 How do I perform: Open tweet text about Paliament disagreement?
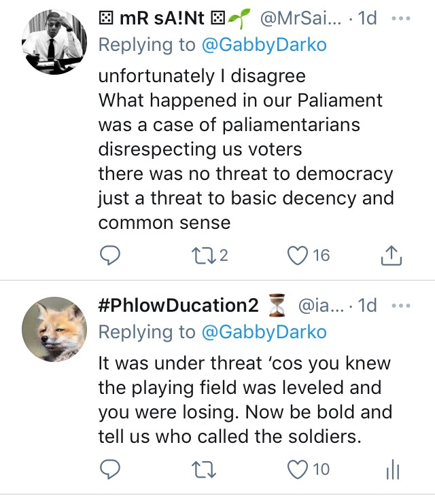[246, 149]
